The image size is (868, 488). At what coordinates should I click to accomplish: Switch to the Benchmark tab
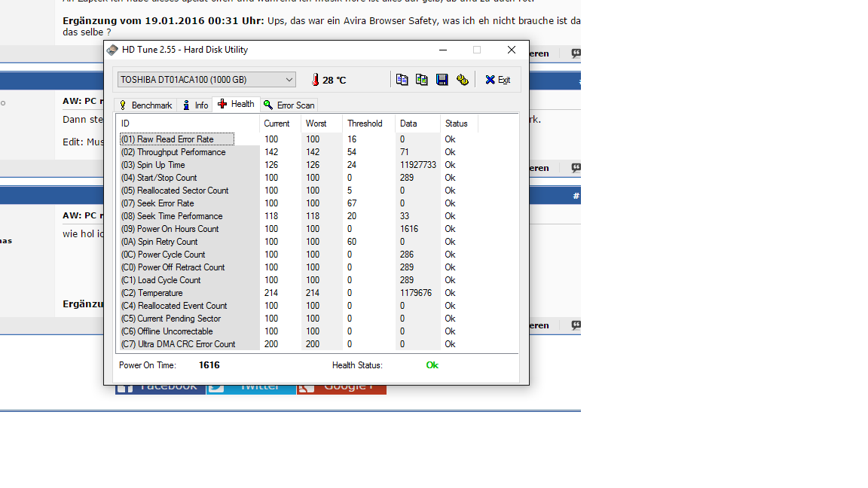[146, 105]
